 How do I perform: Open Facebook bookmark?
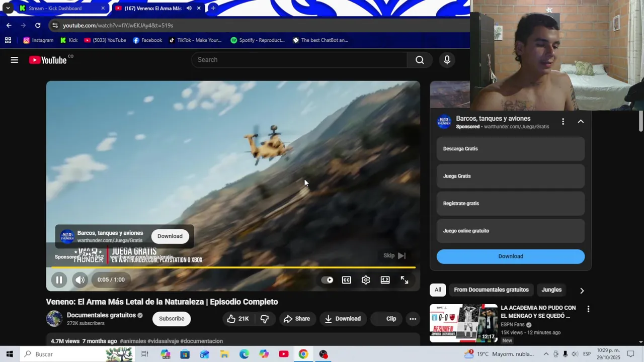(x=147, y=40)
